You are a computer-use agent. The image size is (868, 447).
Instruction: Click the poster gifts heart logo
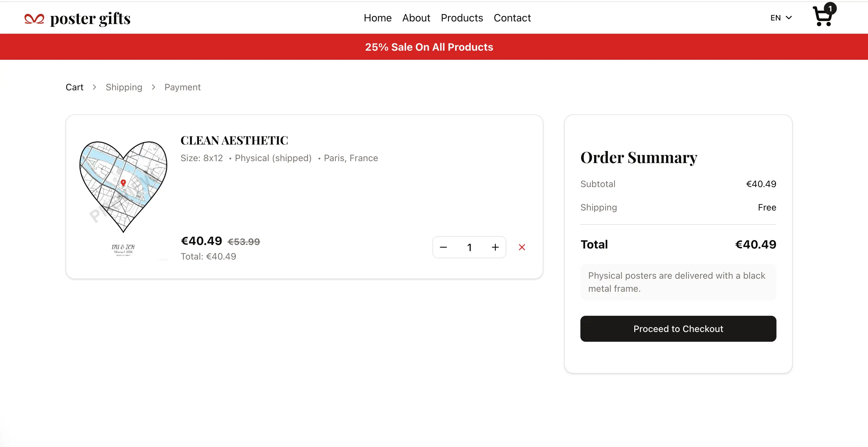(x=34, y=19)
